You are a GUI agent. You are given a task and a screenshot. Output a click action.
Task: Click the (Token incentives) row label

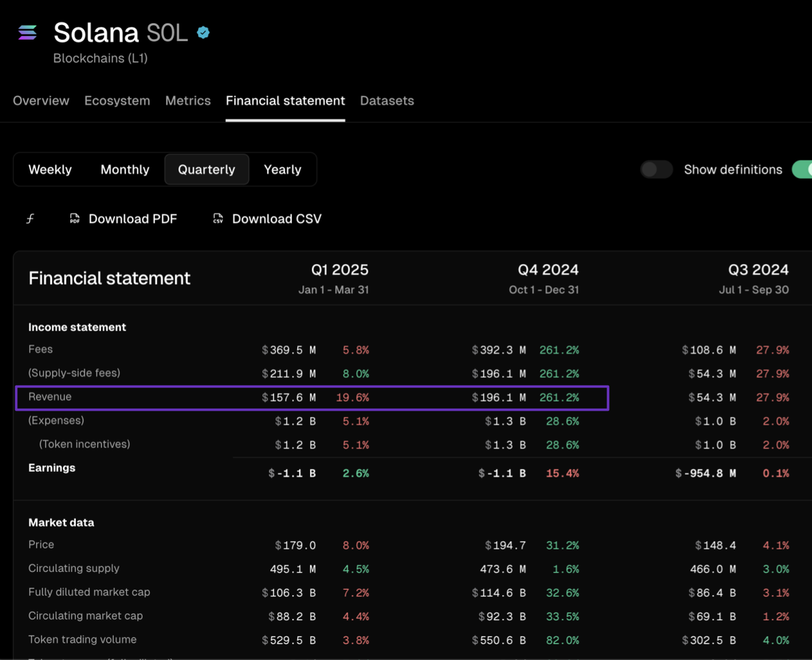pyautogui.click(x=85, y=444)
